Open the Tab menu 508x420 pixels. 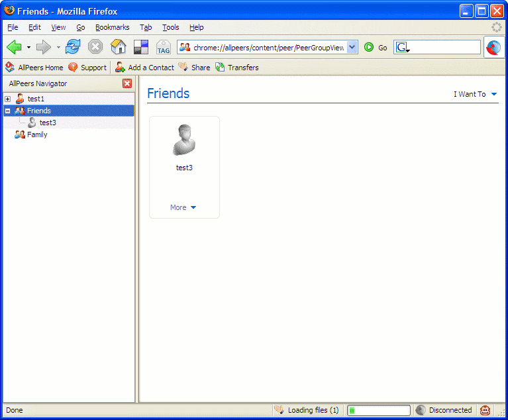(146, 27)
